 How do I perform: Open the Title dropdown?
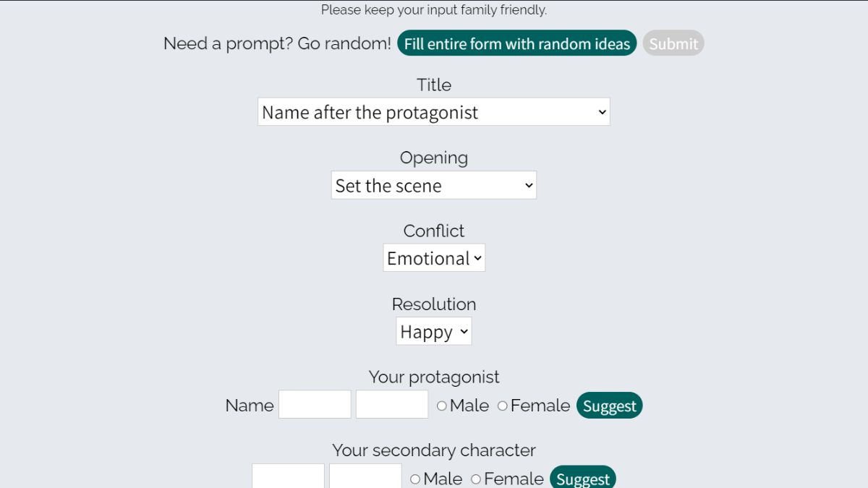coord(433,111)
